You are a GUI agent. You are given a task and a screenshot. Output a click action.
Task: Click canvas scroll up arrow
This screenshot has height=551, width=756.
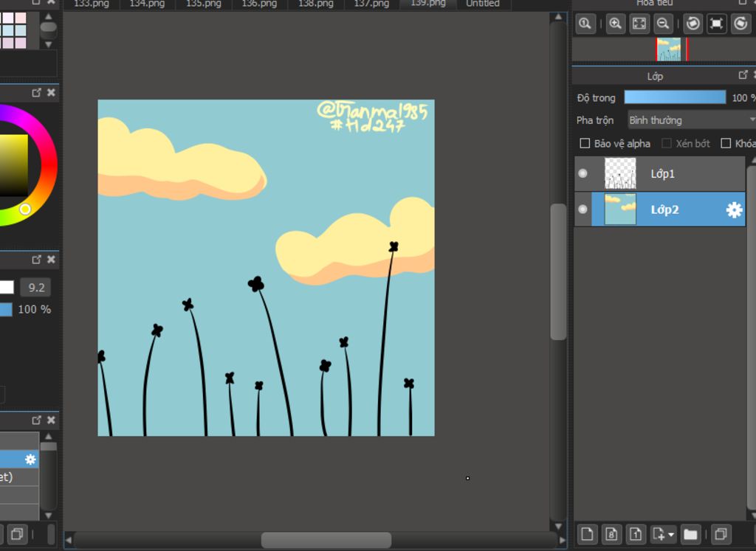tap(558, 17)
